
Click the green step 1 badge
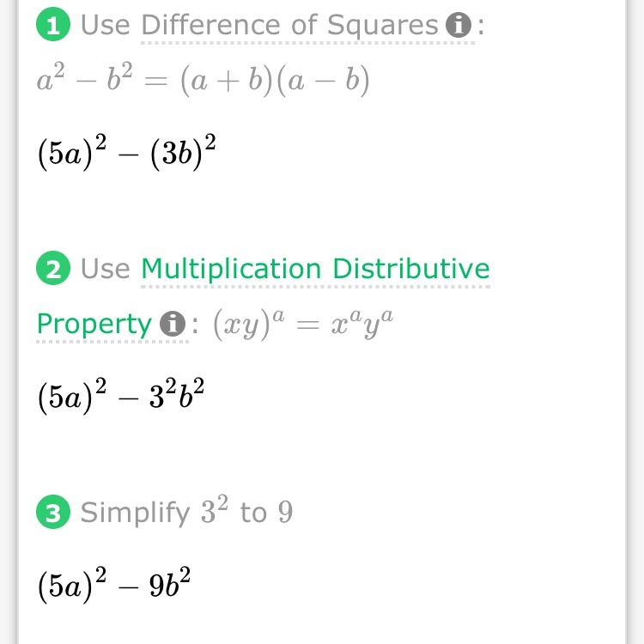pos(52,27)
